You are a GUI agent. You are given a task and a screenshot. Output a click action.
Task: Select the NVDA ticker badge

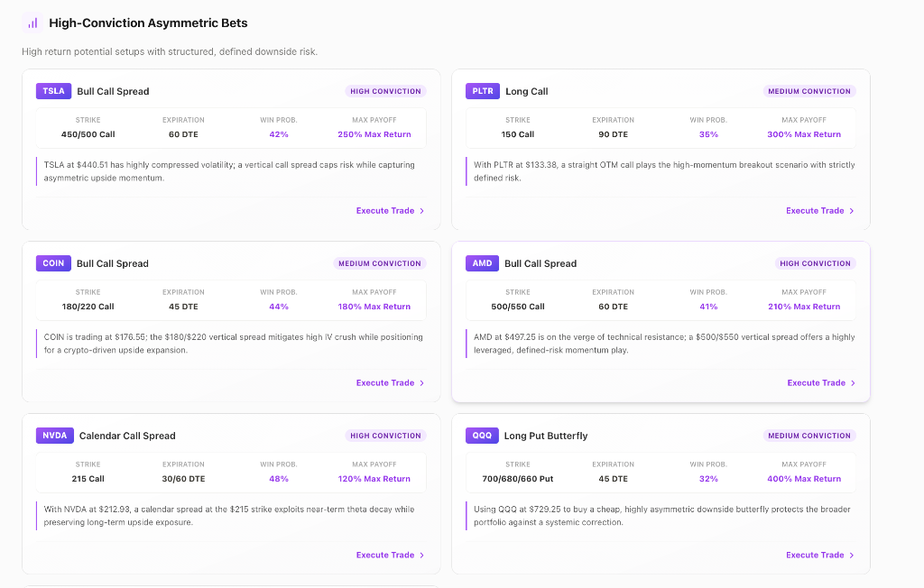55,436
